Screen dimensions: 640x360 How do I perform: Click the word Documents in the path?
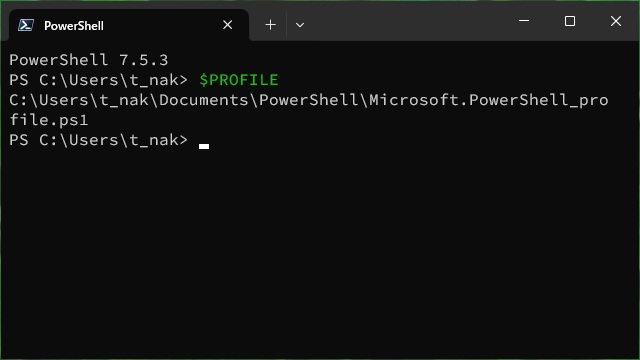coord(204,100)
